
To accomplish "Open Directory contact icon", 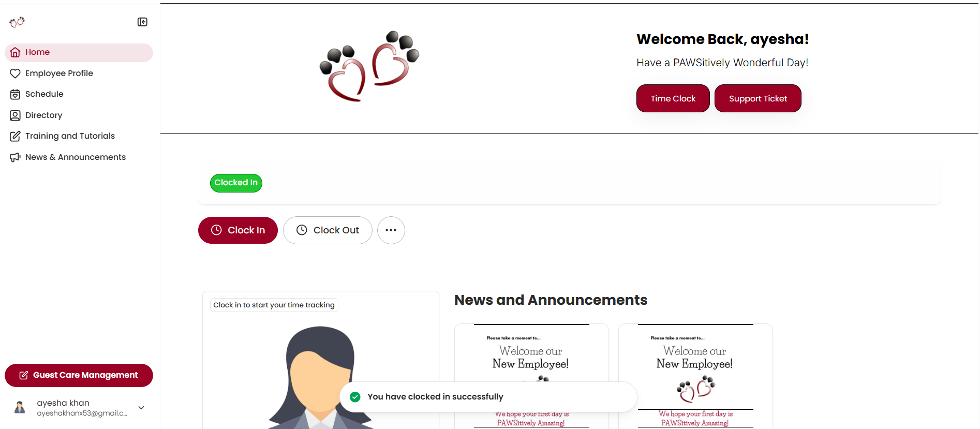I will pyautogui.click(x=15, y=115).
